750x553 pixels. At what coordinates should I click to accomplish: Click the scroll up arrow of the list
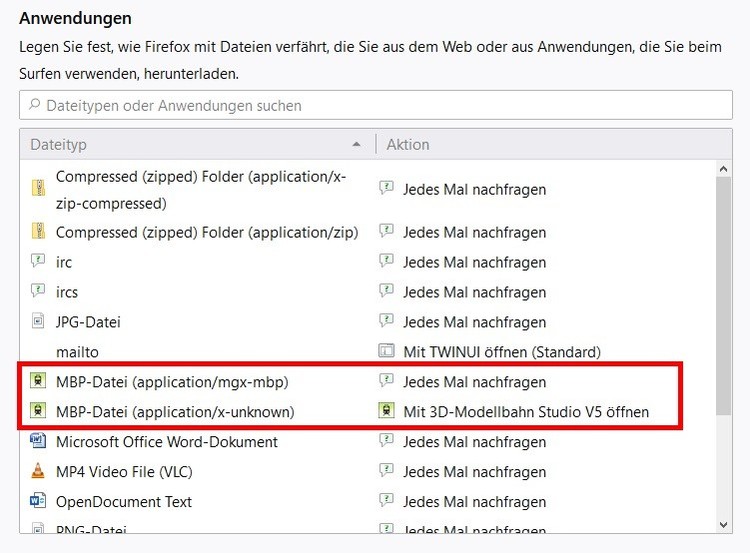[x=723, y=169]
